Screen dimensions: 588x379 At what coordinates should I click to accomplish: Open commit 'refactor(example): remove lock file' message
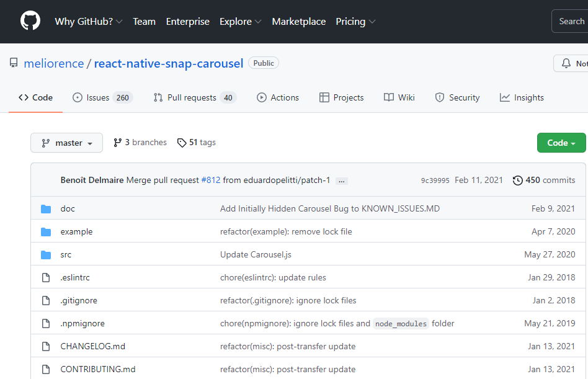click(x=286, y=231)
